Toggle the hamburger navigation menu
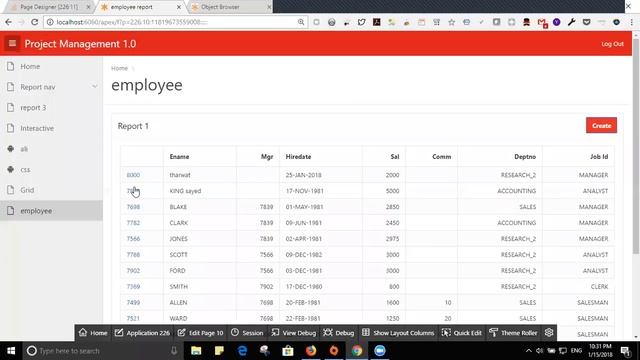 pos(12,43)
